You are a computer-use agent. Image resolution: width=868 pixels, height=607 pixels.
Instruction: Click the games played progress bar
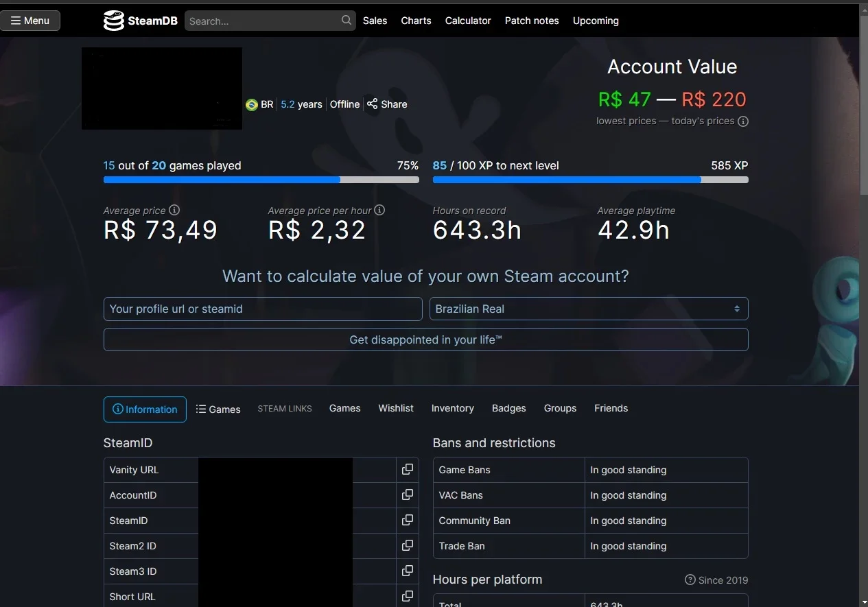click(x=261, y=180)
